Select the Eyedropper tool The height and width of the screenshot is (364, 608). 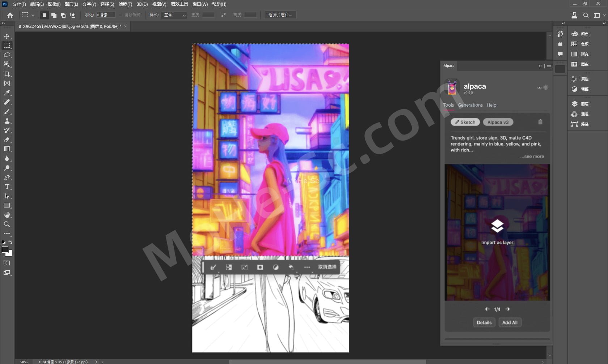coord(7,93)
